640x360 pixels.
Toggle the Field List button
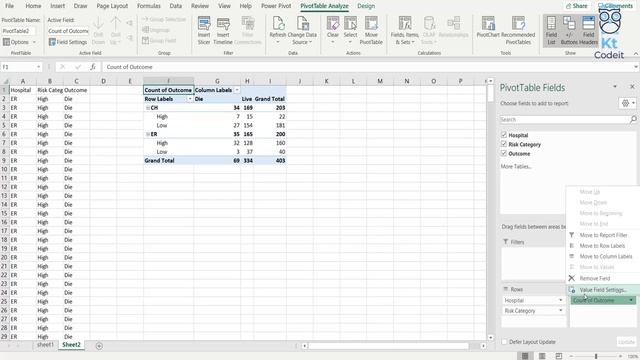(551, 31)
